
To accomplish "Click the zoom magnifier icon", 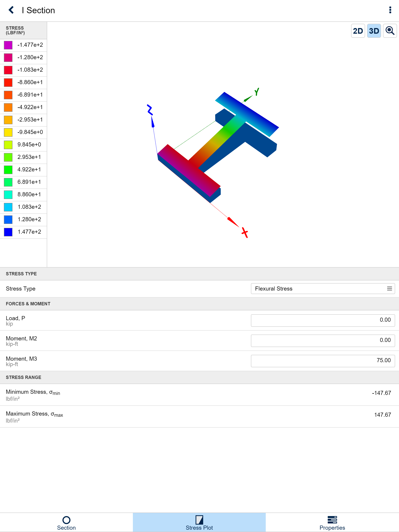I will click(x=390, y=31).
